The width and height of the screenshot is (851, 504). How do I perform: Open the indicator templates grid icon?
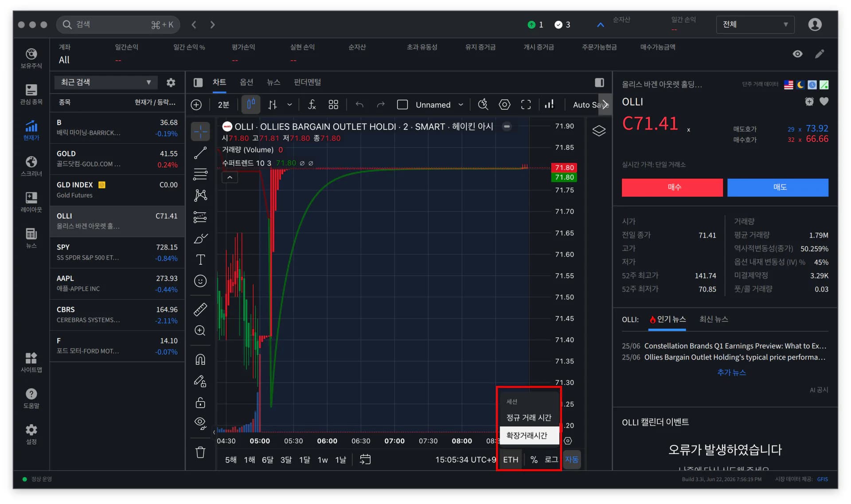point(333,105)
